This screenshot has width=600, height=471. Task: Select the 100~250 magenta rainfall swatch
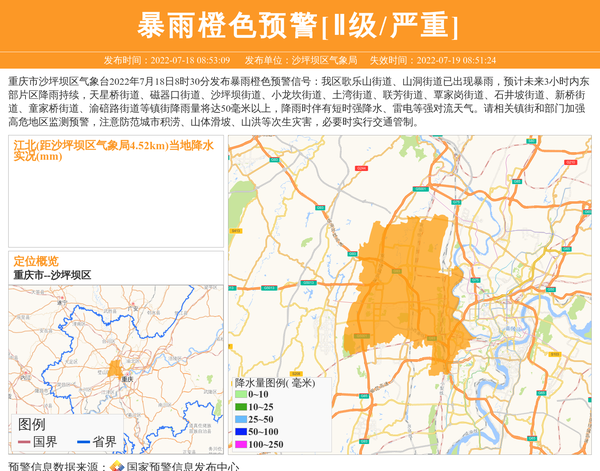coord(240,443)
